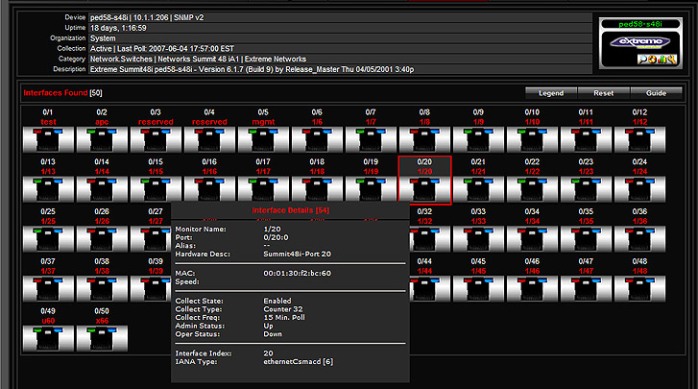This screenshot has height=389, width=698.
Task: Click the port 0/48 interface icon
Action: [x=640, y=289]
